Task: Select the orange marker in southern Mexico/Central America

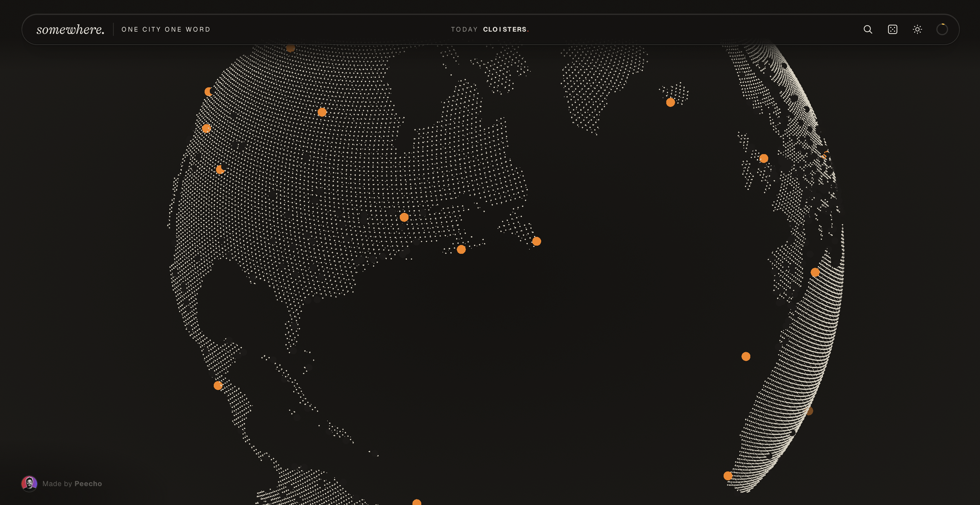Action: 218,385
